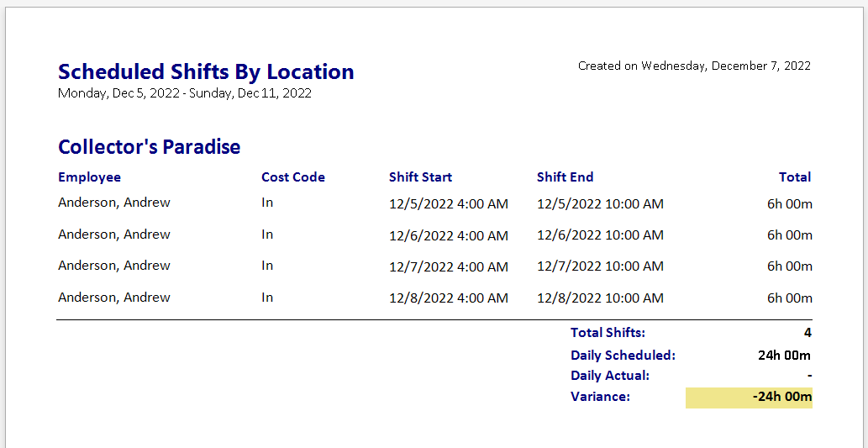
Task: Click the "Total Shifts:" summary label
Action: pyautogui.click(x=608, y=333)
